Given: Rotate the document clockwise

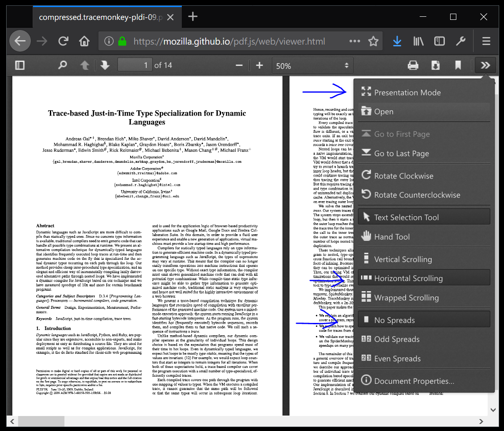Looking at the screenshot, I should 424,176.
